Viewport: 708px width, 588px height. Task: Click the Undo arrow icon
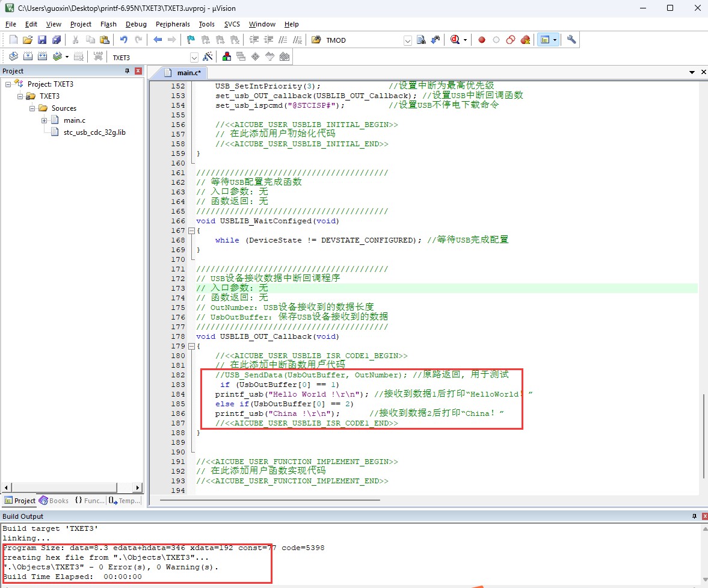click(123, 40)
